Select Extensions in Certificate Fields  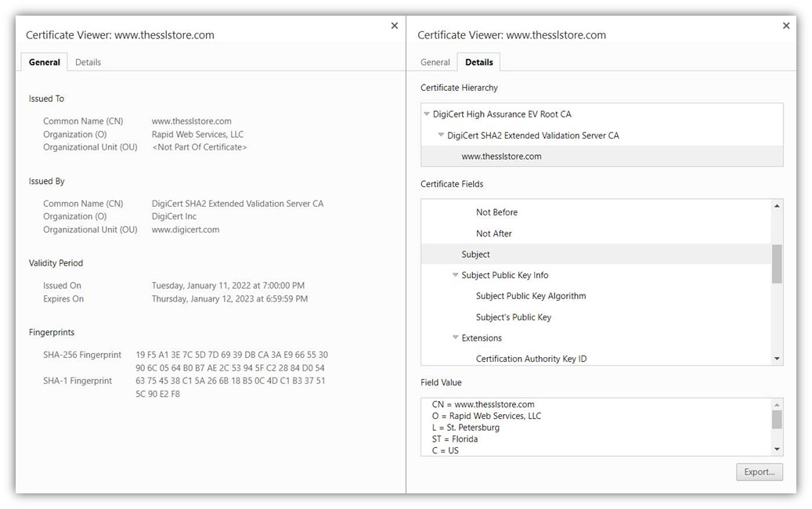482,338
